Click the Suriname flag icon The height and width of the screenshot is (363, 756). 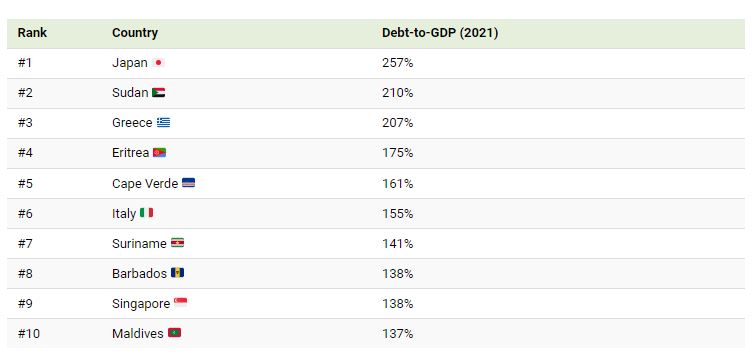177,243
